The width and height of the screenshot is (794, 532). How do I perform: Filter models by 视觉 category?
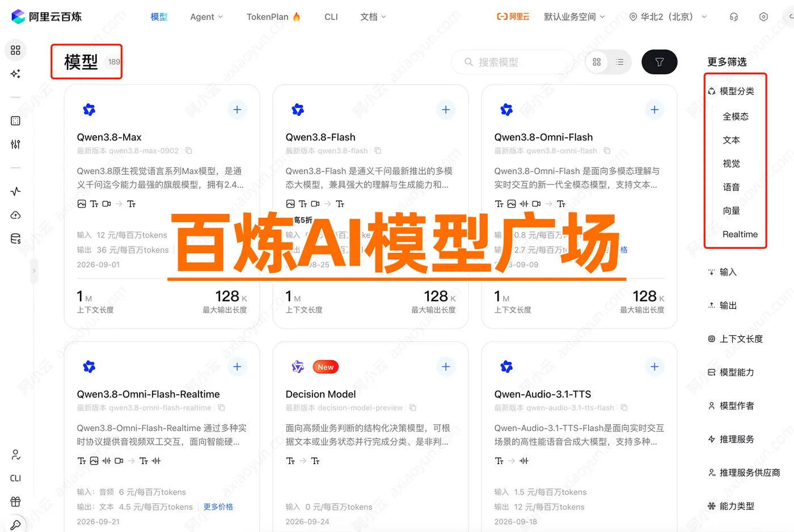coord(732,164)
